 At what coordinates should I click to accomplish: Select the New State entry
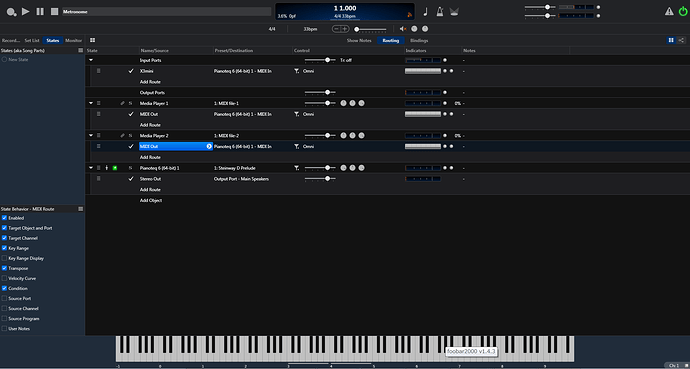pos(18,59)
